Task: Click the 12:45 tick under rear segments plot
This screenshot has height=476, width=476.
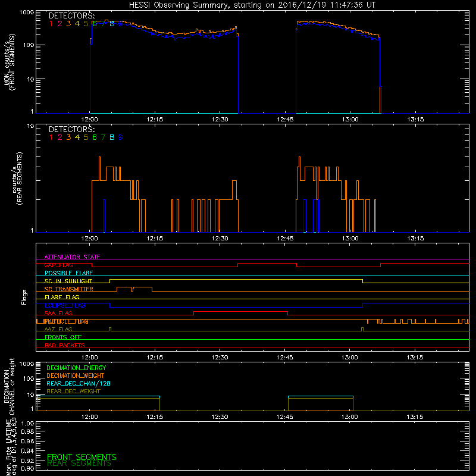Action: click(285, 239)
